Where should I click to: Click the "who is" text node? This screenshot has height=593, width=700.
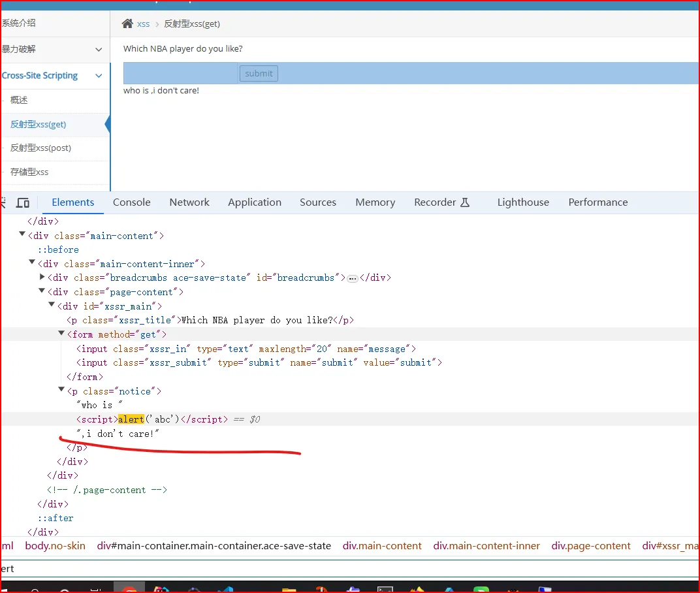pyautogui.click(x=99, y=405)
